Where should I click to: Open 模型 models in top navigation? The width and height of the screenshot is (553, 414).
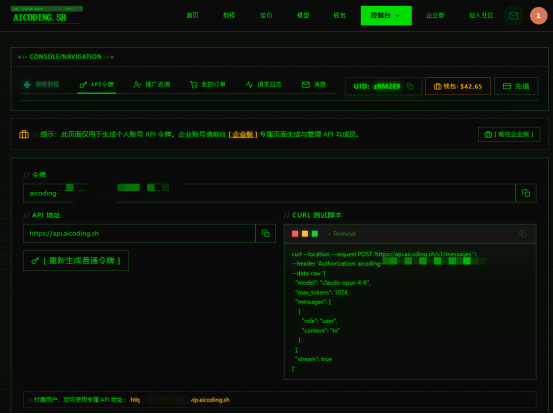(303, 16)
